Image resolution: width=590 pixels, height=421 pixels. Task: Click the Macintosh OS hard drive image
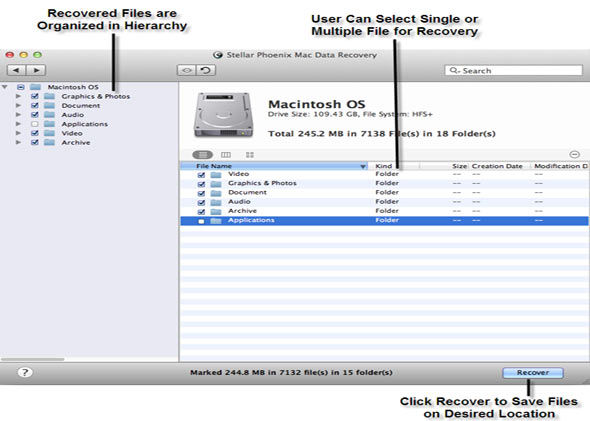click(x=224, y=115)
